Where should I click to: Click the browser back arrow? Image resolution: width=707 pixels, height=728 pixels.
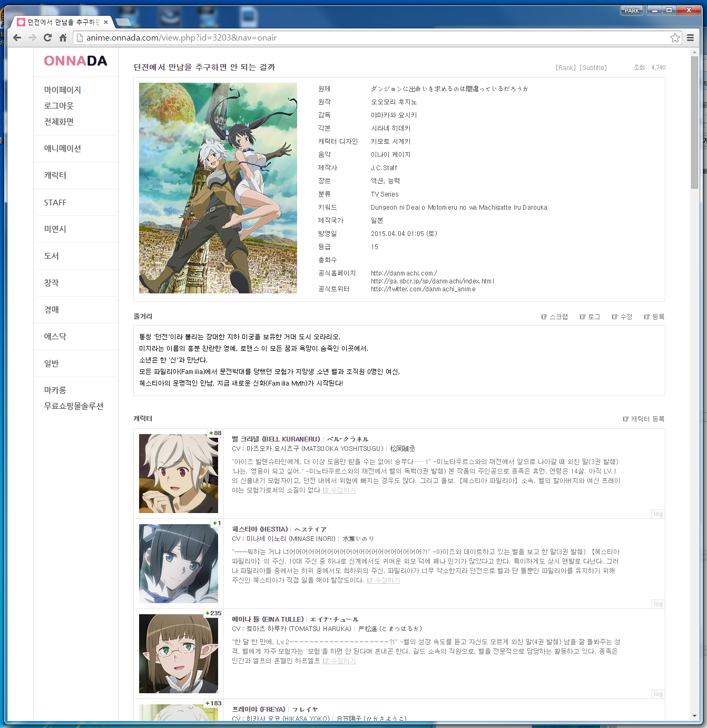(17, 37)
